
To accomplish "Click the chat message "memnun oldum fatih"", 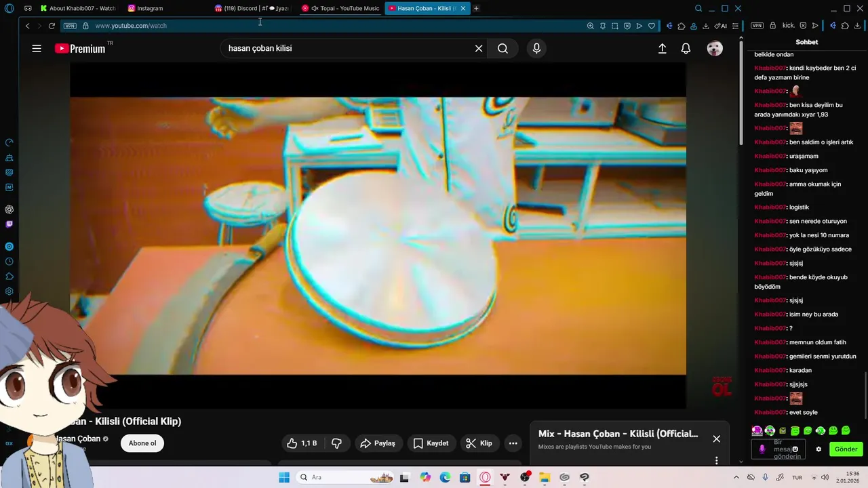I will 817,342.
